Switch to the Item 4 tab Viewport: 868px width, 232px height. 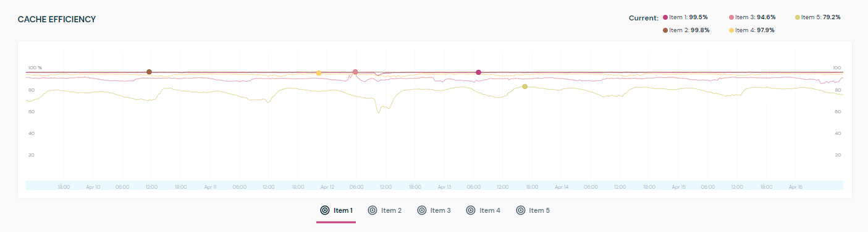tap(483, 210)
